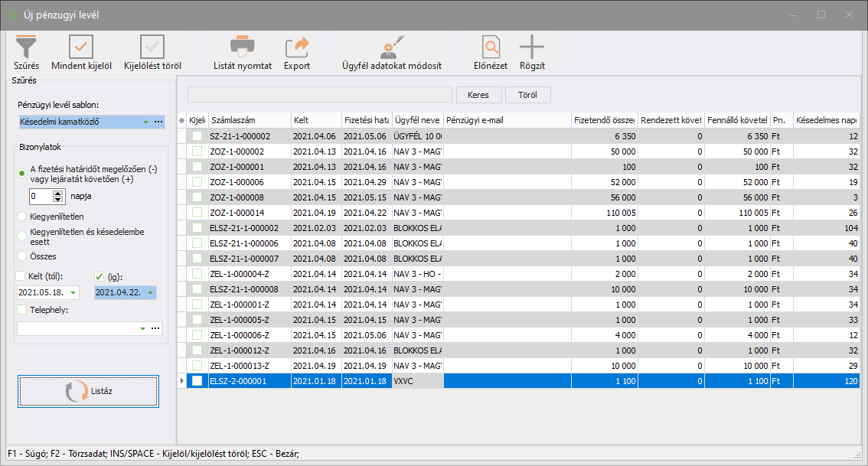
Task: Click the Késedelmes napok column header
Action: [x=826, y=121]
